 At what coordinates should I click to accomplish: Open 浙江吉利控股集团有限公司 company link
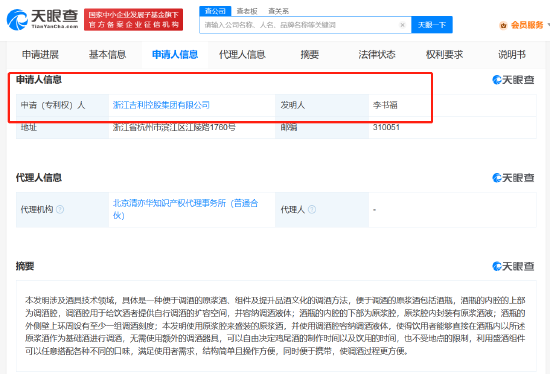pos(161,105)
